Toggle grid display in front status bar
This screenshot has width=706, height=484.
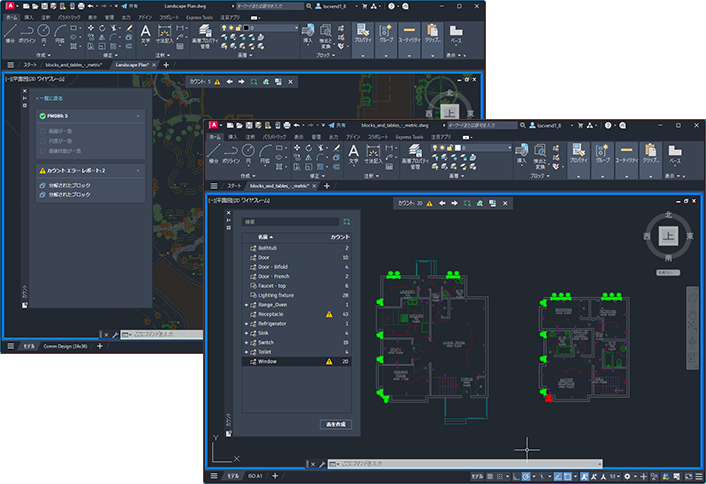(x=490, y=476)
